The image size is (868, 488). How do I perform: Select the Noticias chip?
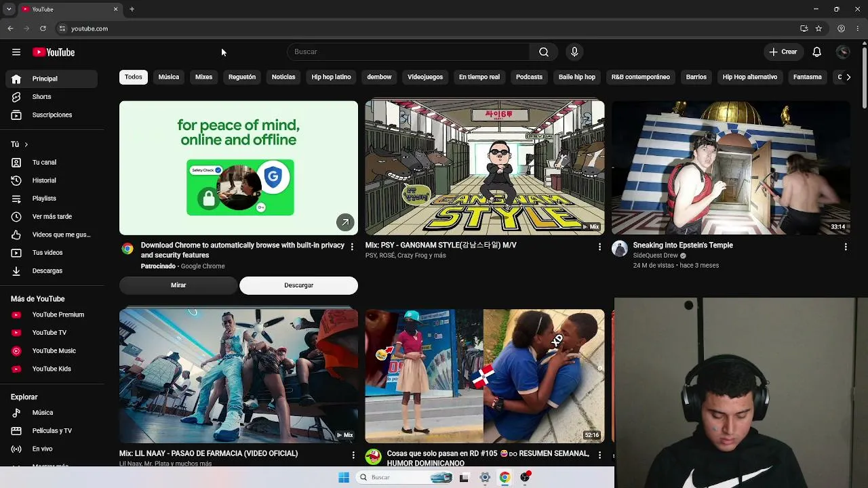[283, 77]
